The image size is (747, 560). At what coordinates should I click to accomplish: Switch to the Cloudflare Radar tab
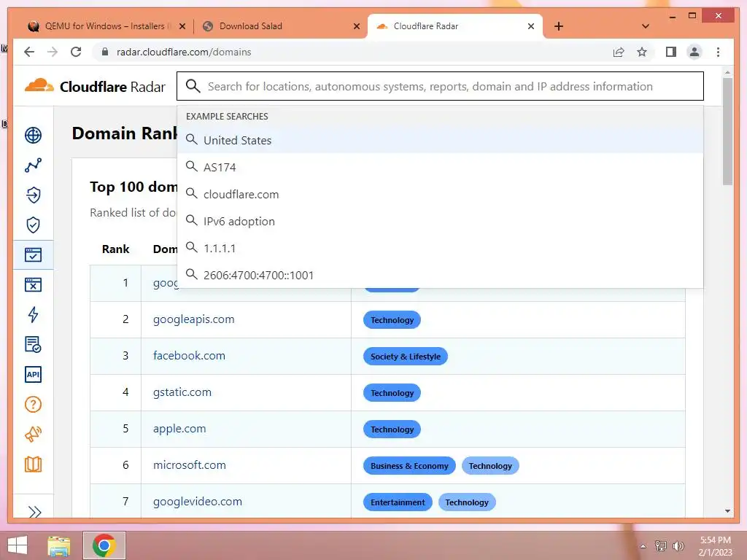click(x=455, y=26)
